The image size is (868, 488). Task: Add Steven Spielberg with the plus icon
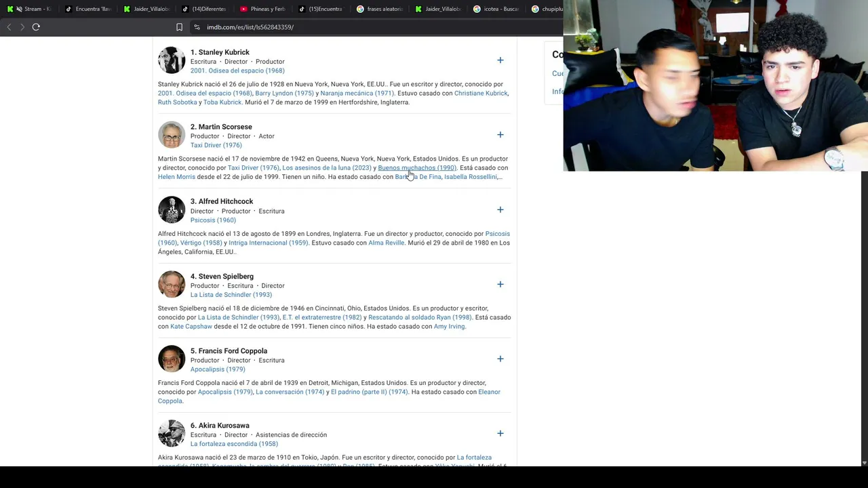point(500,284)
